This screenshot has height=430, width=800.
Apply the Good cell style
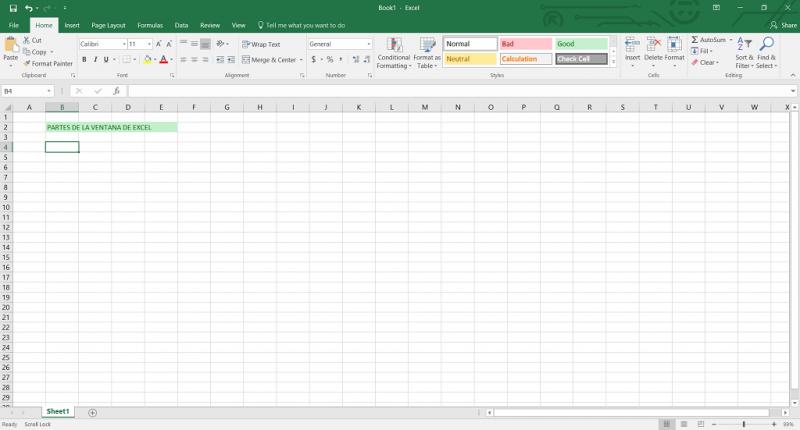click(581, 44)
